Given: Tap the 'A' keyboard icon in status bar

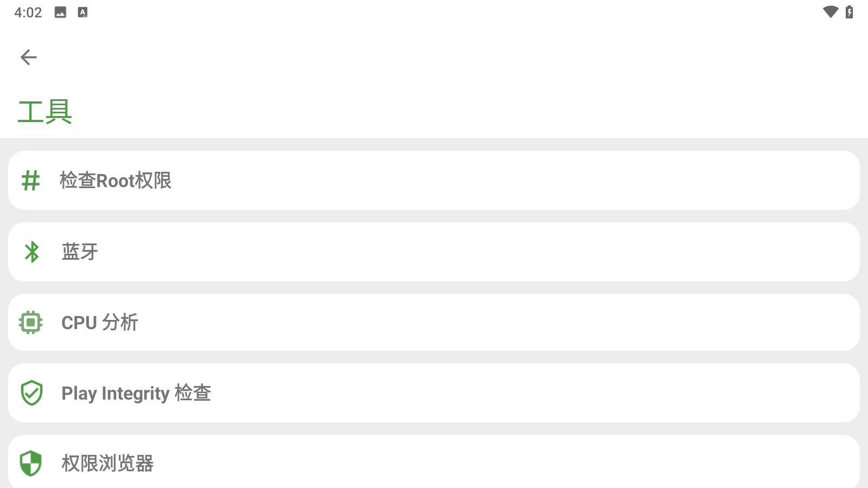Looking at the screenshot, I should 82,12.
